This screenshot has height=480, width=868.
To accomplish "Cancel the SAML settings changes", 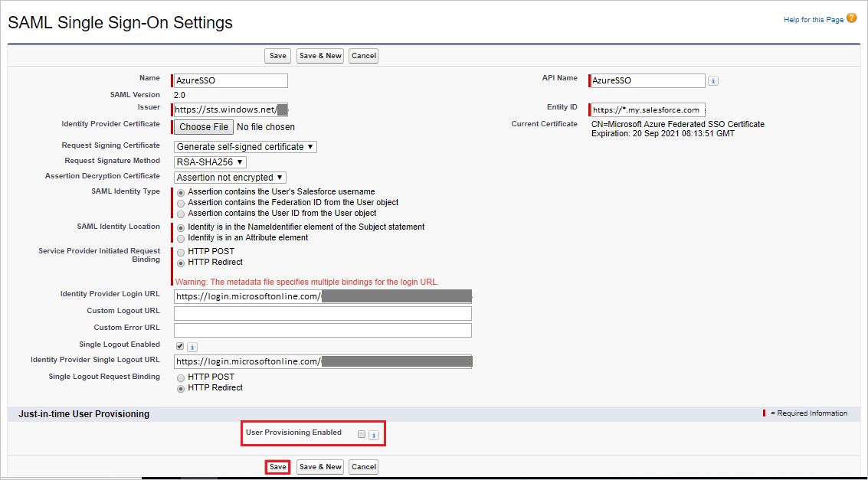I will pos(363,55).
